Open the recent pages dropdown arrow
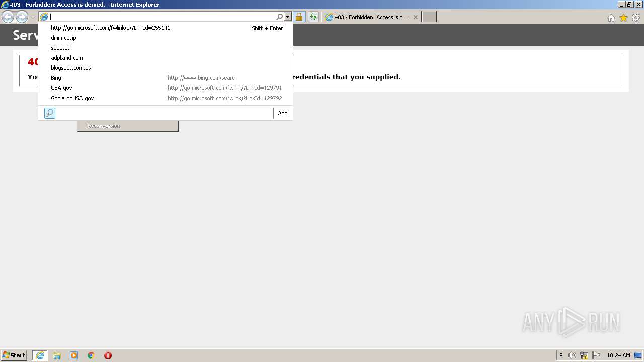The width and height of the screenshot is (644, 362). pyautogui.click(x=33, y=17)
